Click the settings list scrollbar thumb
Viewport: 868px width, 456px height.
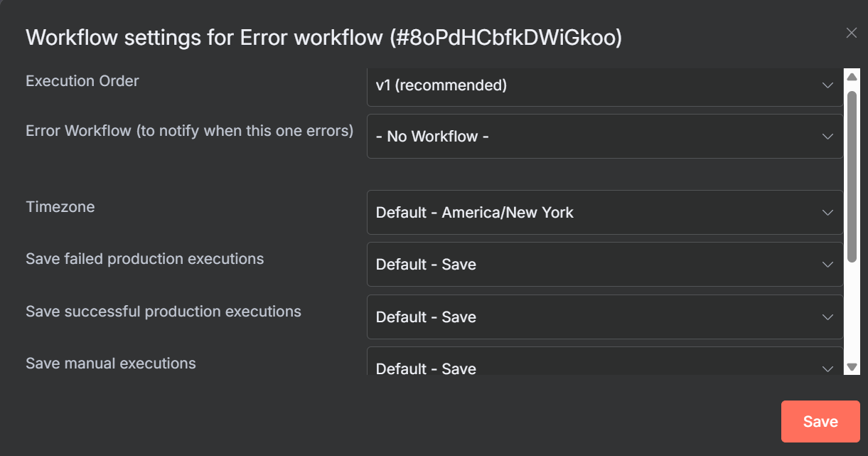852,176
